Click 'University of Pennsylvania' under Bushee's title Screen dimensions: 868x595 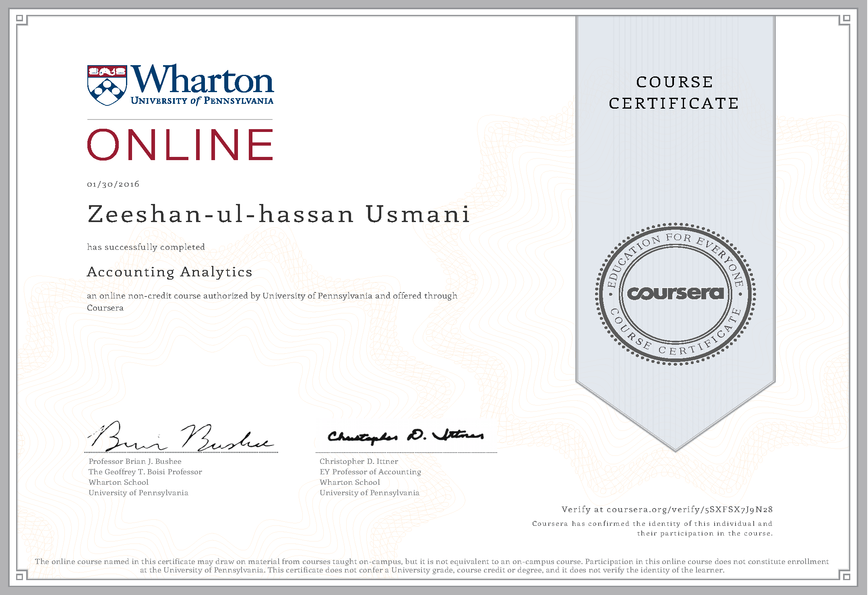[138, 493]
